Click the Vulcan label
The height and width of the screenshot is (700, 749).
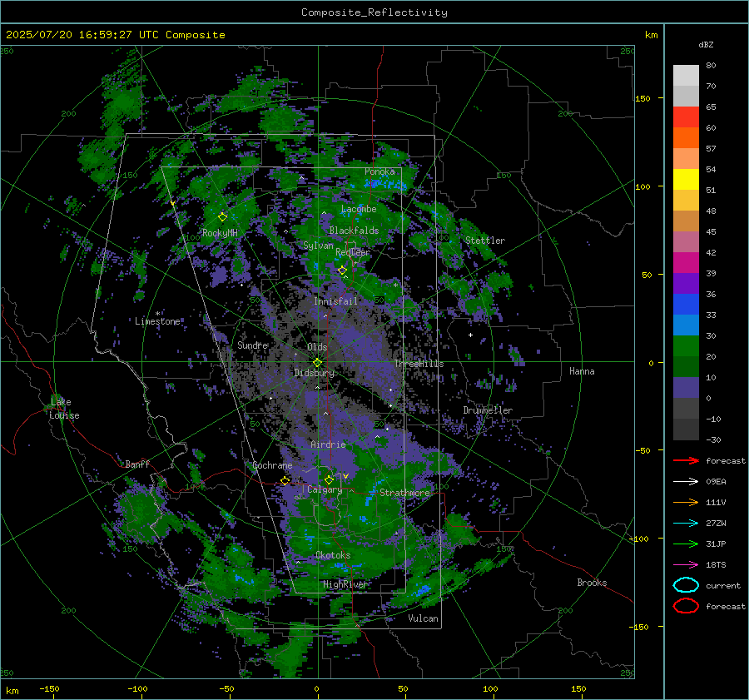(424, 618)
